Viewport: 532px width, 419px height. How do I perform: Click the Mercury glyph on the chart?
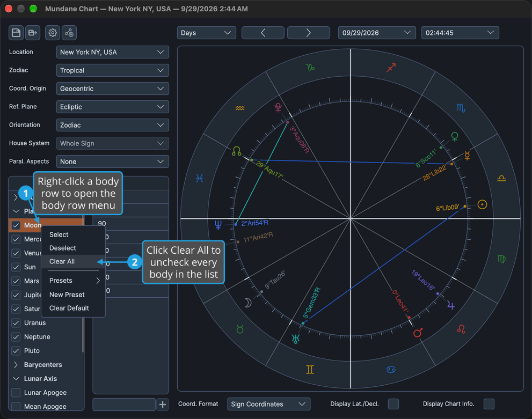pos(467,156)
